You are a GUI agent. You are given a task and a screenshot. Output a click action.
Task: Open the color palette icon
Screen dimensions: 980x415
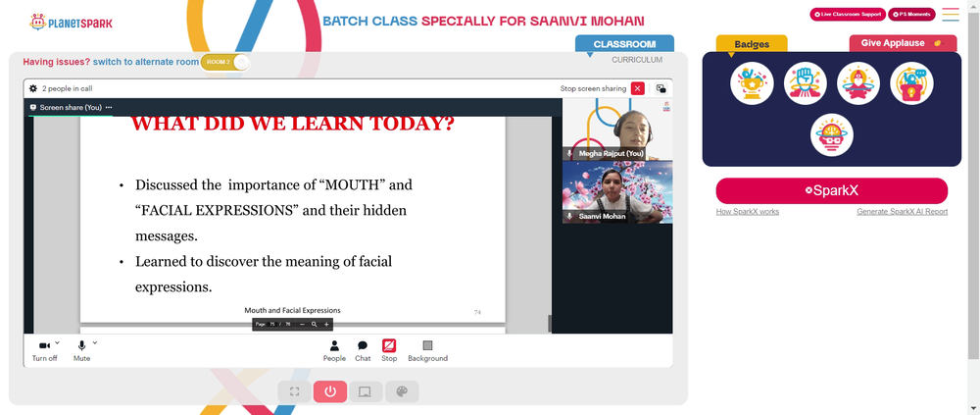(x=402, y=391)
